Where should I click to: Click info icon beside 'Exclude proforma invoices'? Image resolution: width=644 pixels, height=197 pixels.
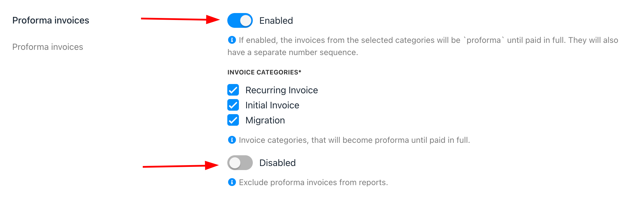tap(232, 182)
